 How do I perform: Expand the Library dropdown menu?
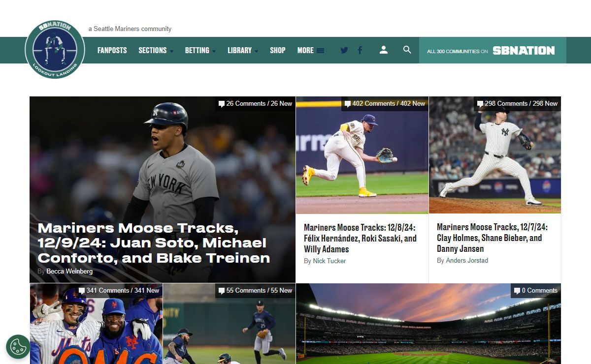[x=243, y=50]
